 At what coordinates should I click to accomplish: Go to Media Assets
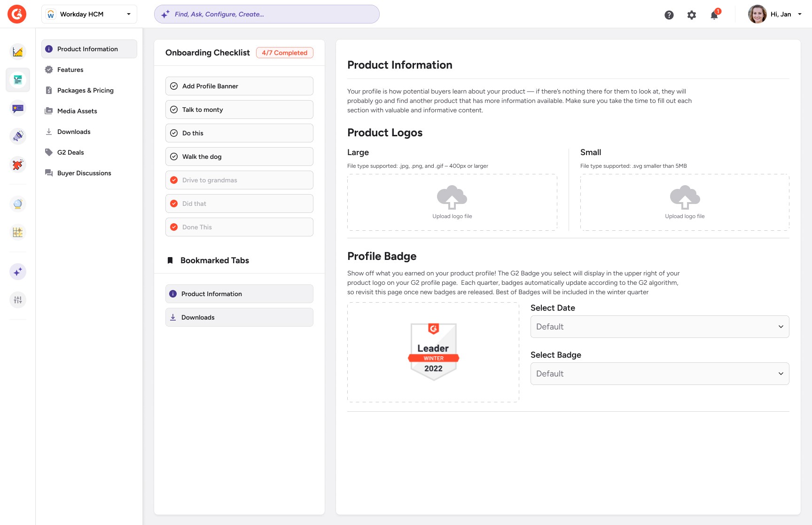[x=89, y=111]
